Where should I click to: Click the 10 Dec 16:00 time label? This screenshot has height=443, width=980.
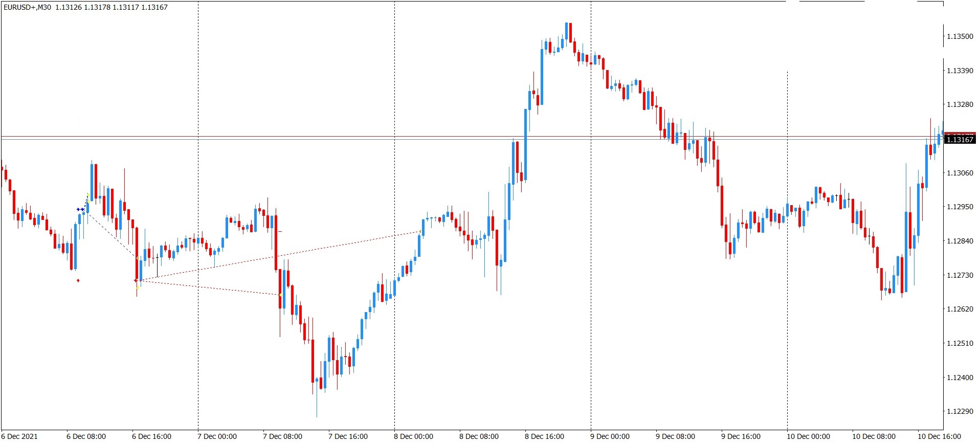tap(940, 436)
